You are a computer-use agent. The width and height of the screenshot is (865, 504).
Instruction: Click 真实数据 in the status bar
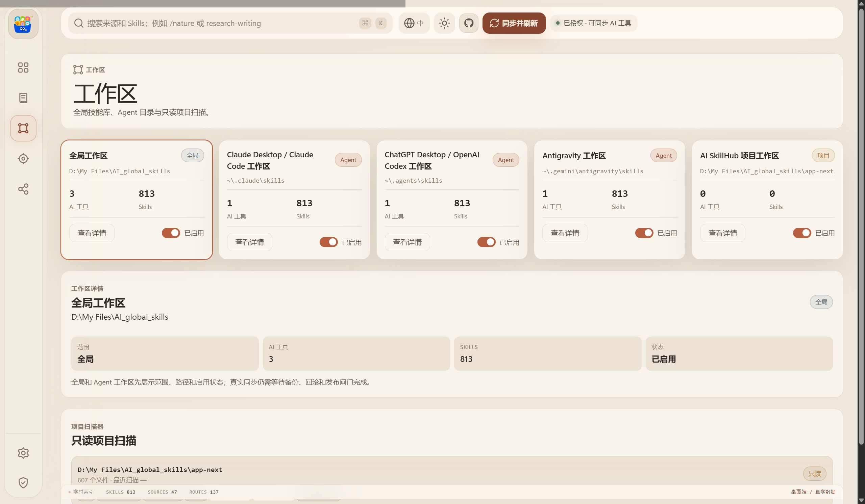tap(825, 492)
